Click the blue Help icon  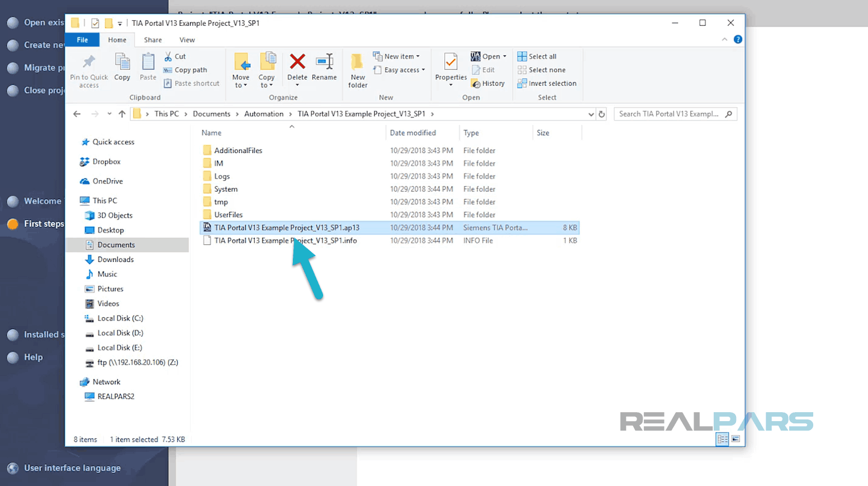738,39
